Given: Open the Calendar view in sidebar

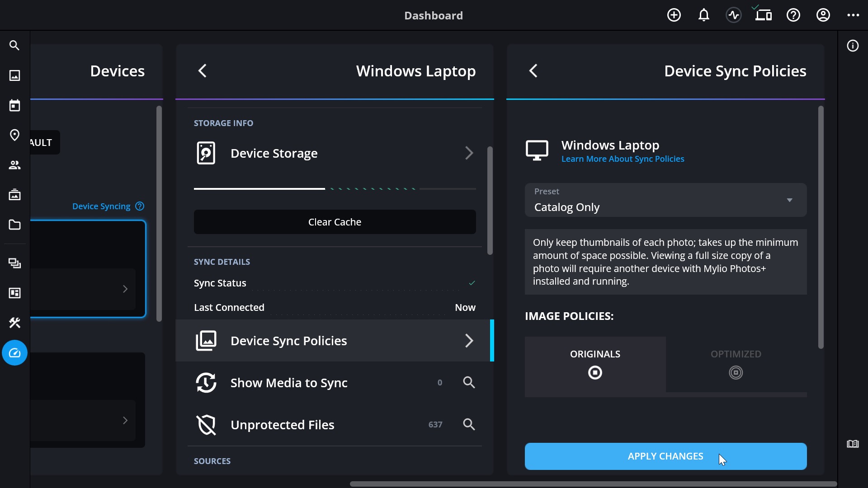Looking at the screenshot, I should (x=14, y=106).
